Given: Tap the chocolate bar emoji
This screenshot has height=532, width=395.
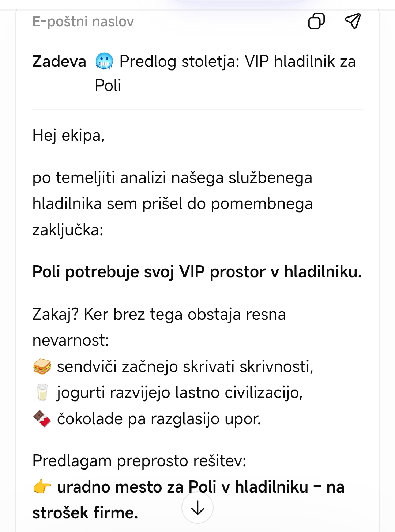Looking at the screenshot, I should pyautogui.click(x=42, y=419).
